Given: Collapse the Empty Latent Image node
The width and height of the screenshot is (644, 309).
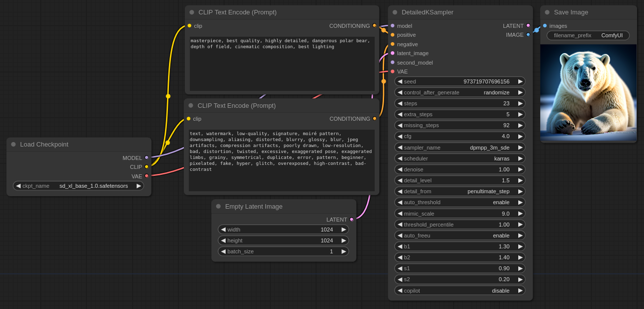Looking at the screenshot, I should (218, 206).
